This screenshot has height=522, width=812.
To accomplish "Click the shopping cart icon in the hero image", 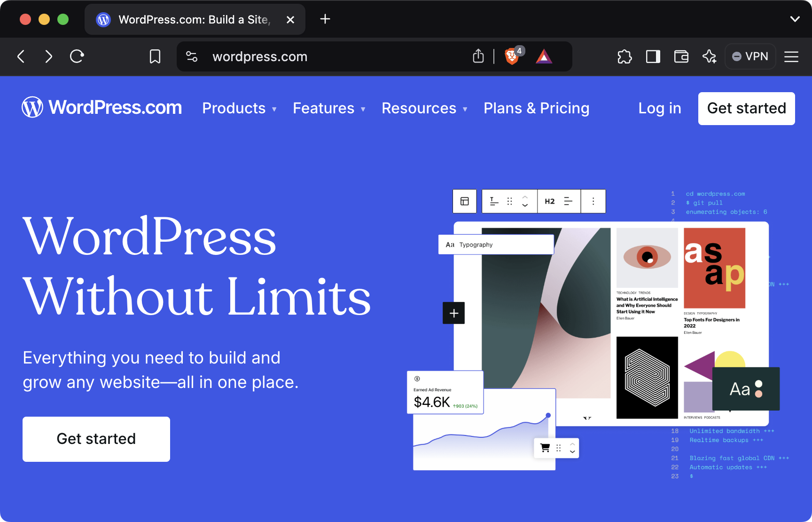I will (x=545, y=448).
